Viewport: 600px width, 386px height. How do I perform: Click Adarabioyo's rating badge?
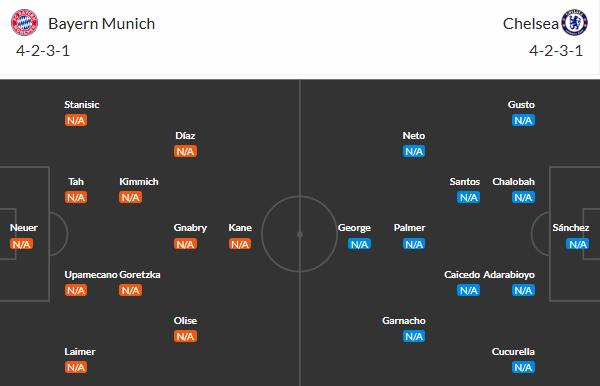pos(523,290)
